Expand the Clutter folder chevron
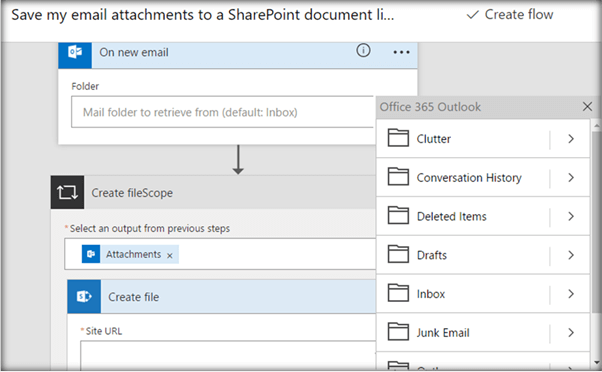The width and height of the screenshot is (602, 372). pyautogui.click(x=571, y=139)
